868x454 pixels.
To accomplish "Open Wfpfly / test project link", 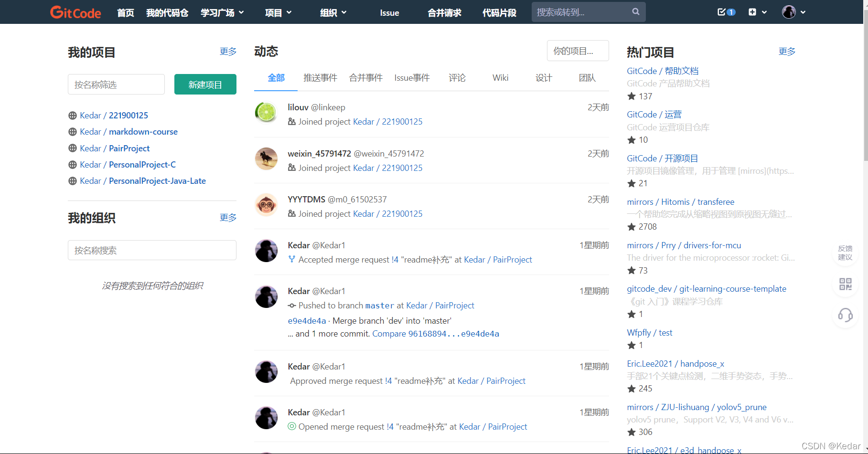I will click(649, 333).
